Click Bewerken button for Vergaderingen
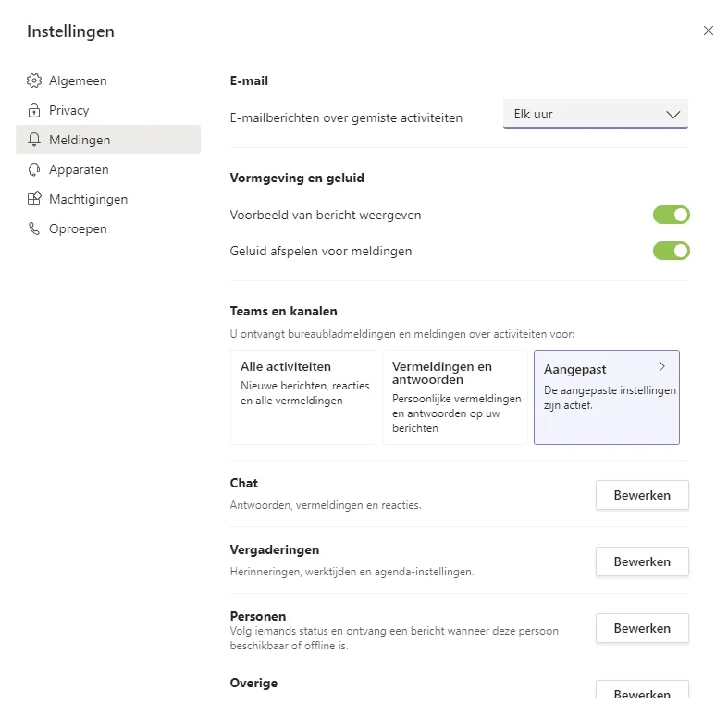The height and width of the screenshot is (728, 728). 642,561
